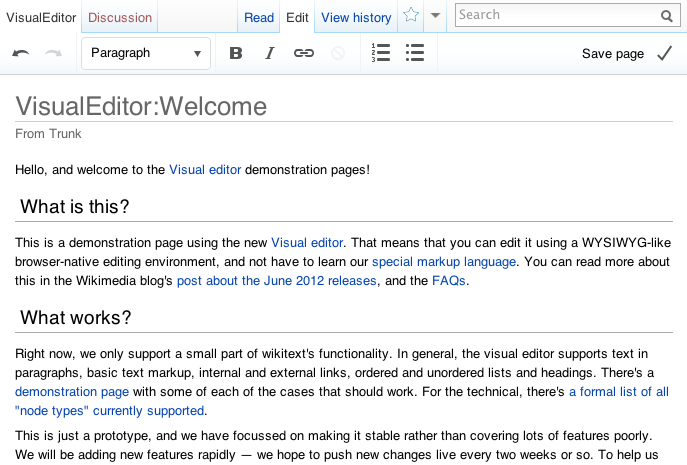Screen dimensions: 687x465
Task: Switch to the Read tab
Action: [x=259, y=17]
